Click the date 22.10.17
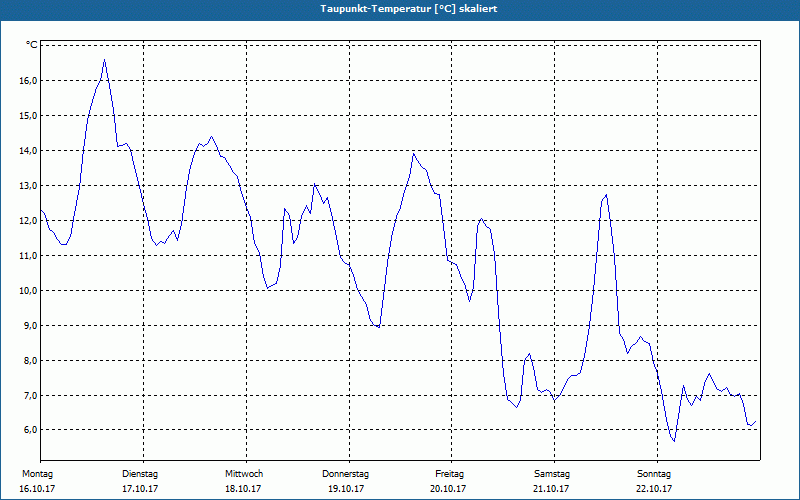The image size is (800, 500). coord(654,489)
